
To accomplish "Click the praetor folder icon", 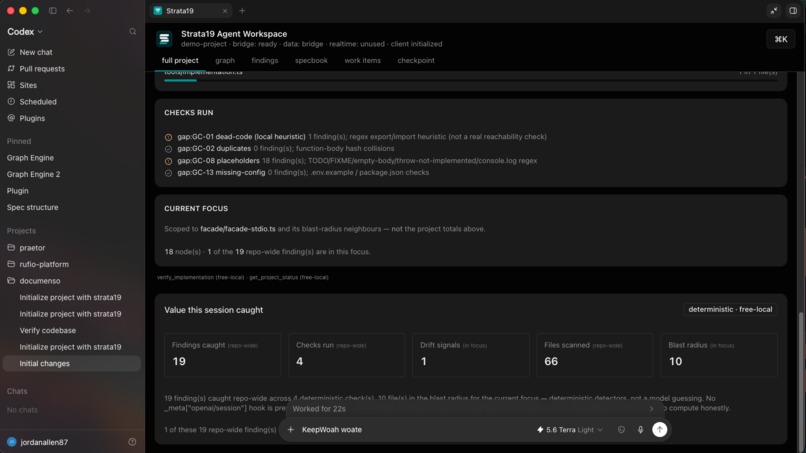I will (11, 247).
